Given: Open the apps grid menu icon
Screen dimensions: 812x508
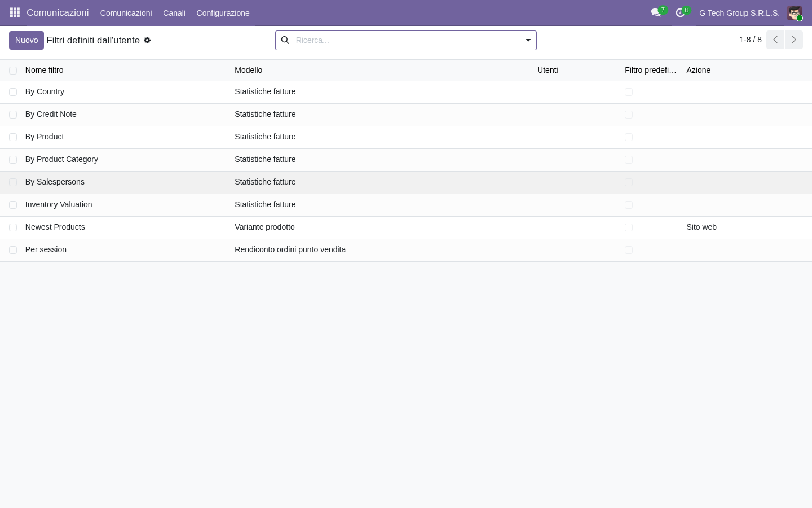Looking at the screenshot, I should (15, 12).
